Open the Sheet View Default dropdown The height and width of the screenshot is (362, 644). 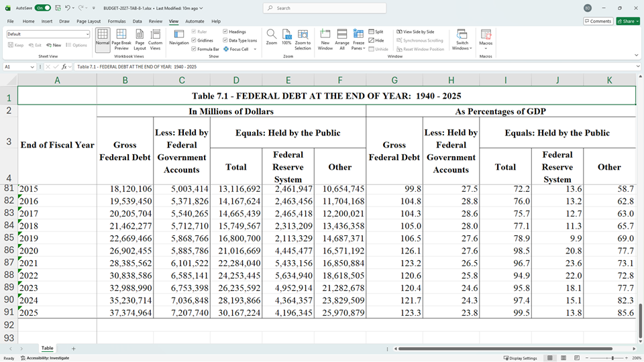click(x=87, y=34)
